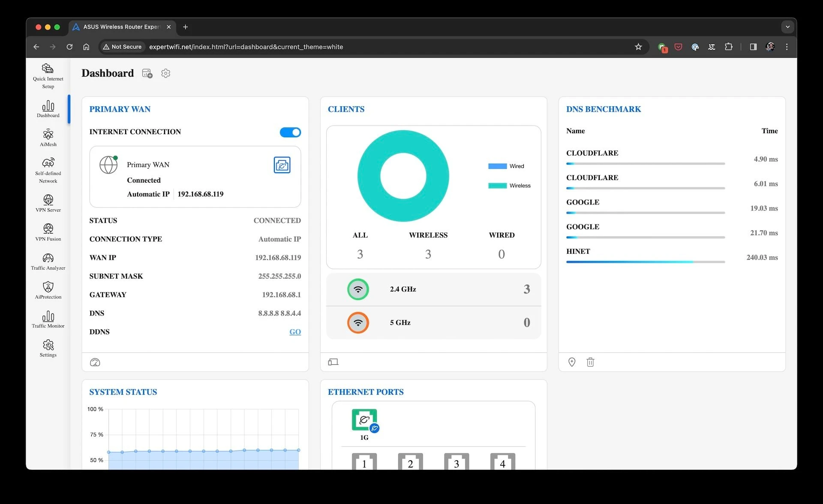Open Traffic Analyzer in sidebar
Viewport: 823px width, 504px height.
tap(48, 262)
